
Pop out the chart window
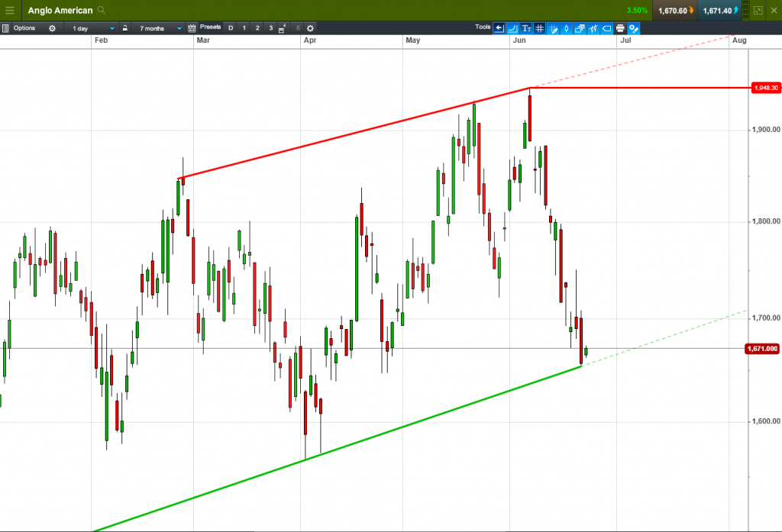click(758, 11)
